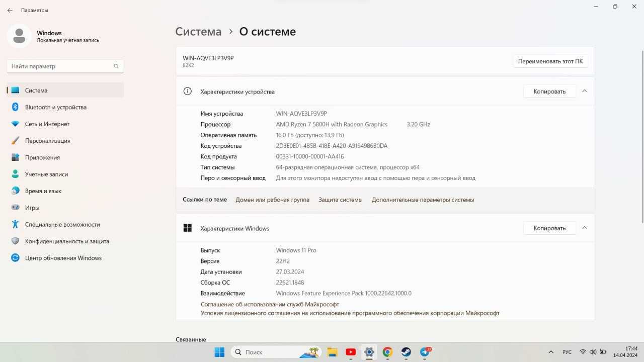
Task: Click the Bluetooth sidebar icon
Action: 15,107
